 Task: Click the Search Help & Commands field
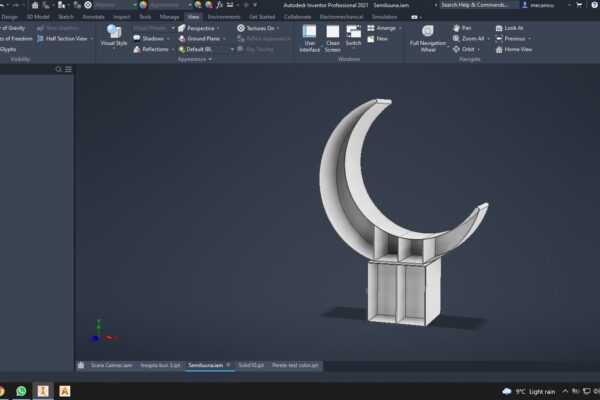pyautogui.click(x=477, y=5)
